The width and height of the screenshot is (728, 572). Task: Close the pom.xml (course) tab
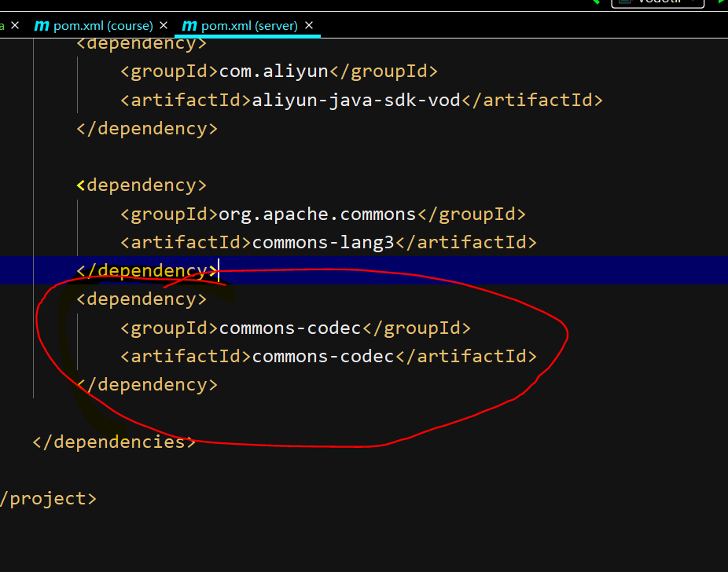pyautogui.click(x=164, y=25)
